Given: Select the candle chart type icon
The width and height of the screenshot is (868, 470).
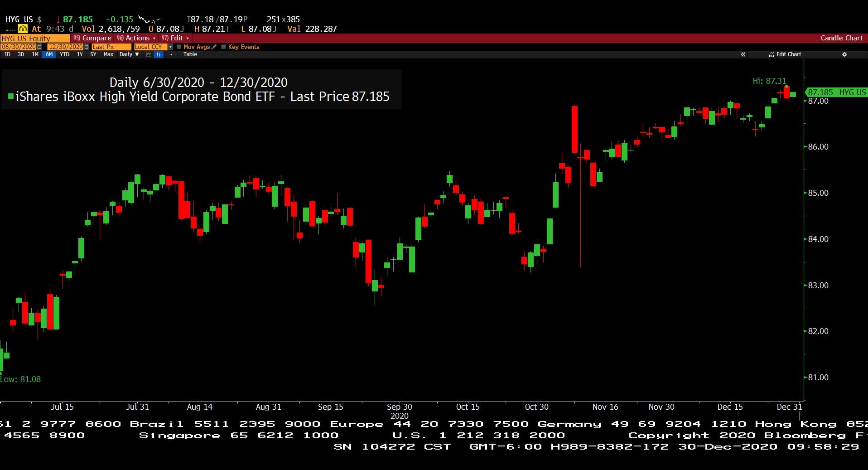Looking at the screenshot, I should click(x=159, y=54).
